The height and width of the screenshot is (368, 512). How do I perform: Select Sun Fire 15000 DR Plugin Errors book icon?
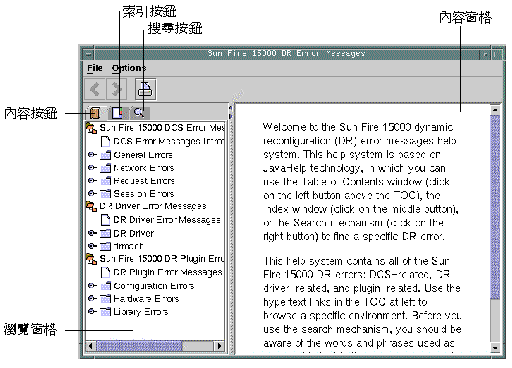pos(91,259)
